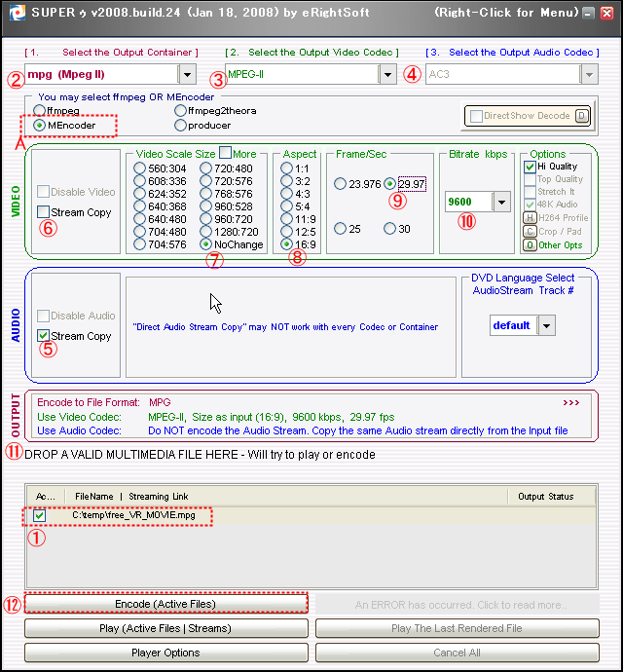This screenshot has height=672, width=623.
Task: Uncheck the audio Stream Copy checkbox
Action: point(43,336)
